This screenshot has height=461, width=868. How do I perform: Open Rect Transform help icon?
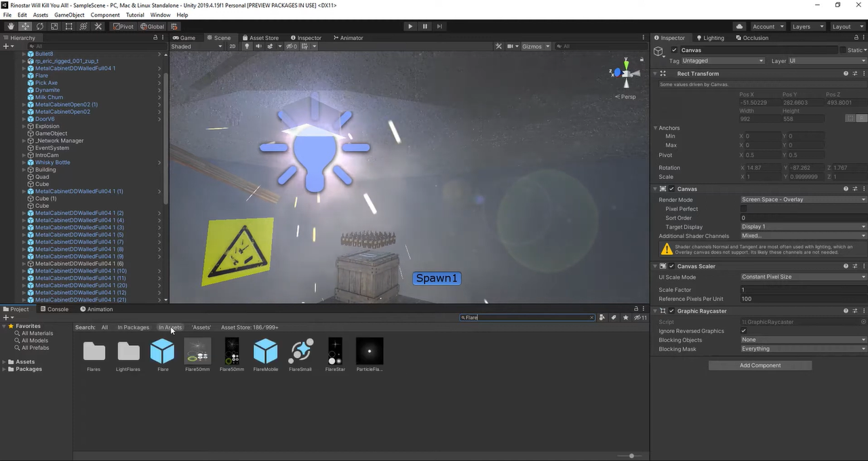846,73
